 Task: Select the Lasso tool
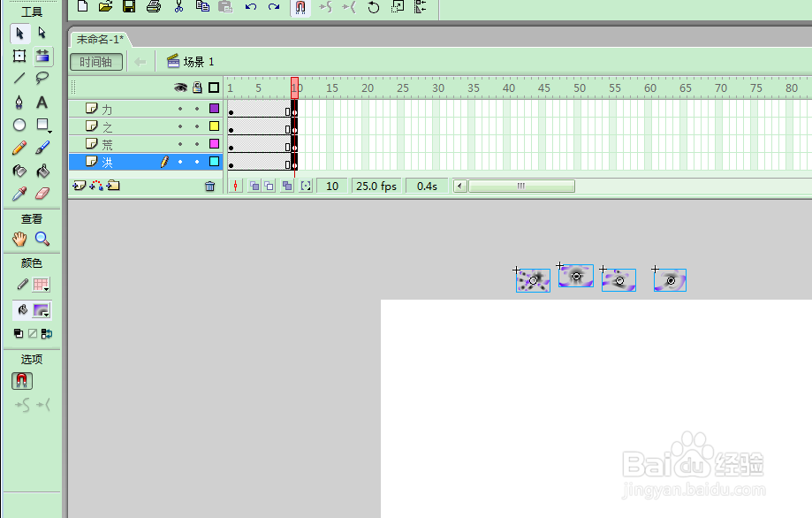tap(42, 78)
